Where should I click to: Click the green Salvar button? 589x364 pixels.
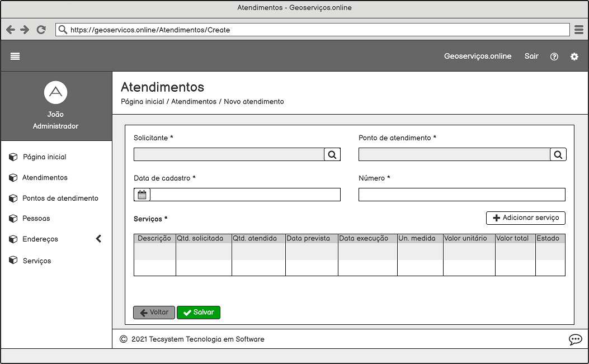point(199,313)
